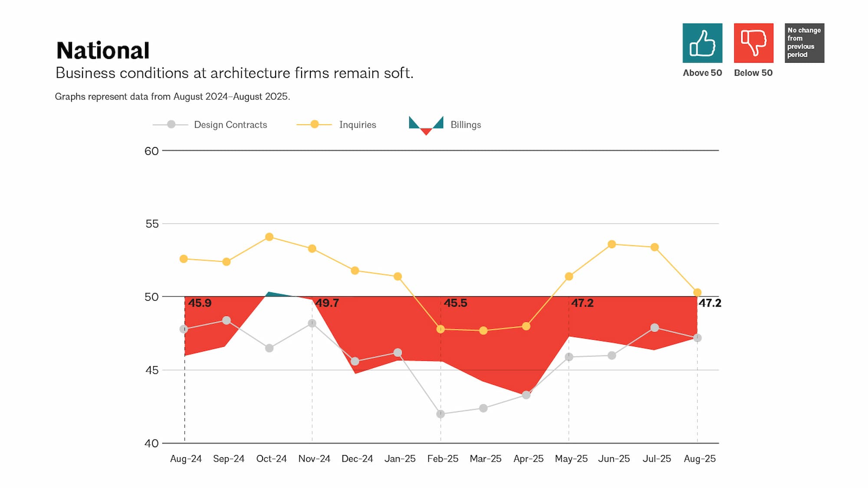Click the 45.9 billings value label
Image resolution: width=868 pixels, height=488 pixels.
(x=200, y=303)
